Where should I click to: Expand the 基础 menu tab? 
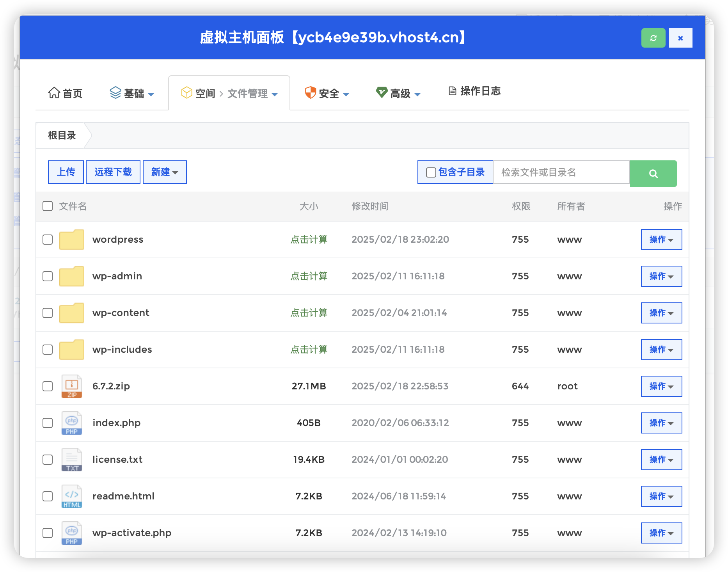(132, 93)
